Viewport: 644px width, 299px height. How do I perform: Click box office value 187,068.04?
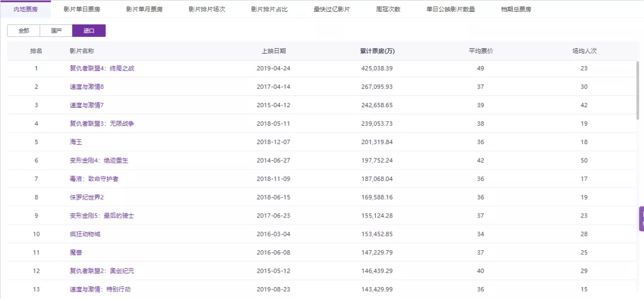click(377, 179)
